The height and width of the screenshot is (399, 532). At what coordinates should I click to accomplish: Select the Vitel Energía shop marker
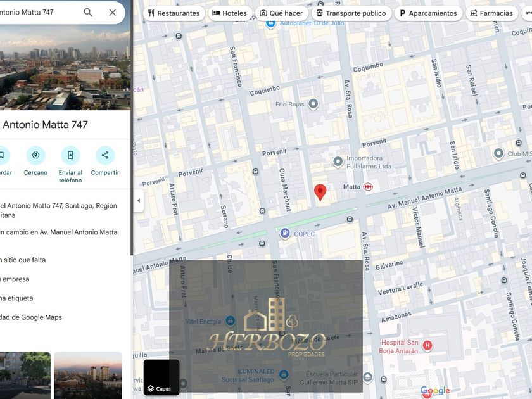(230, 320)
